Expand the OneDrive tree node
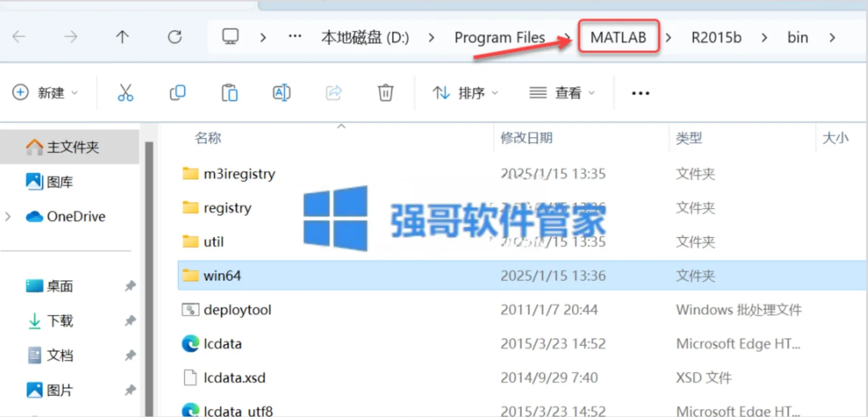 pyautogui.click(x=8, y=217)
